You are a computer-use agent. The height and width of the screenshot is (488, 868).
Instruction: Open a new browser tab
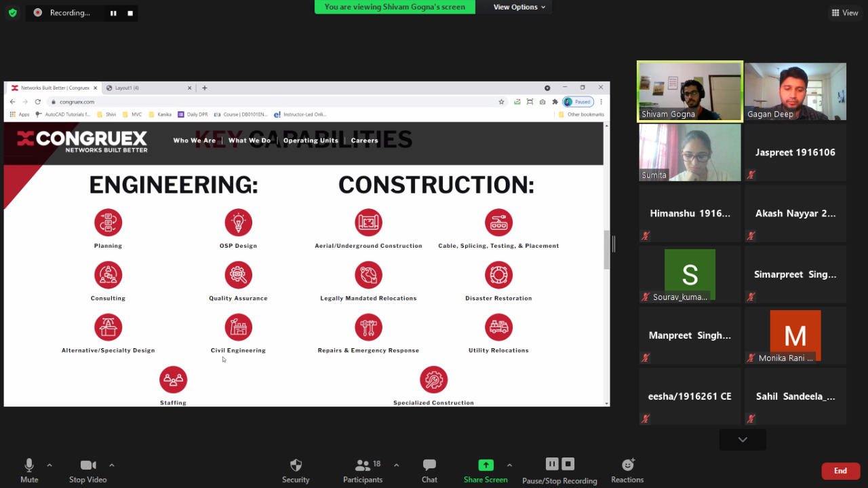click(205, 88)
